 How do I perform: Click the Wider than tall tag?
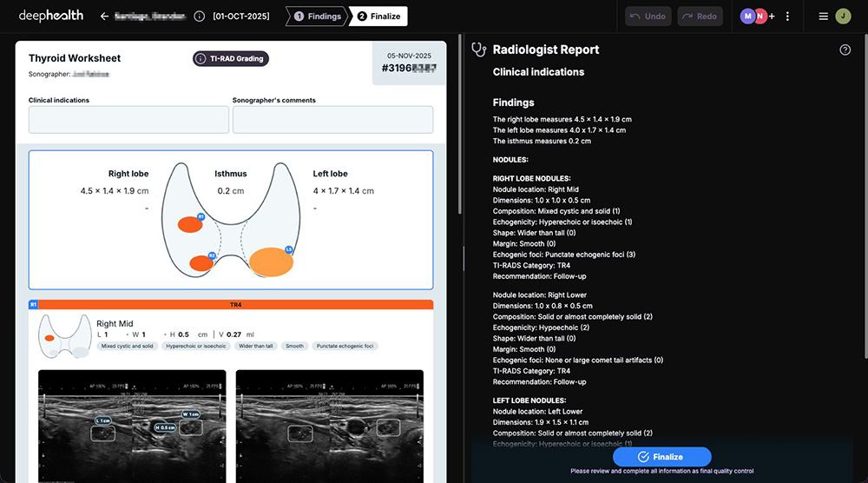tap(256, 347)
